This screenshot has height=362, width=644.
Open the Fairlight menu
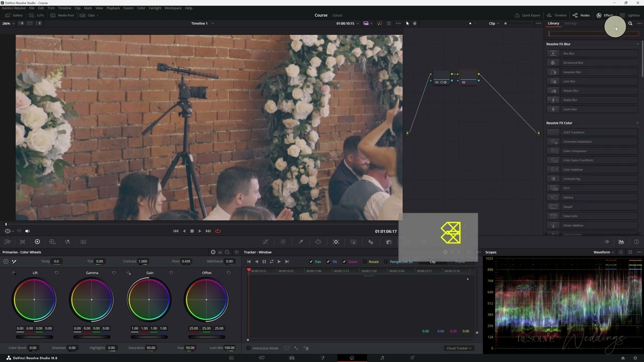(154, 8)
